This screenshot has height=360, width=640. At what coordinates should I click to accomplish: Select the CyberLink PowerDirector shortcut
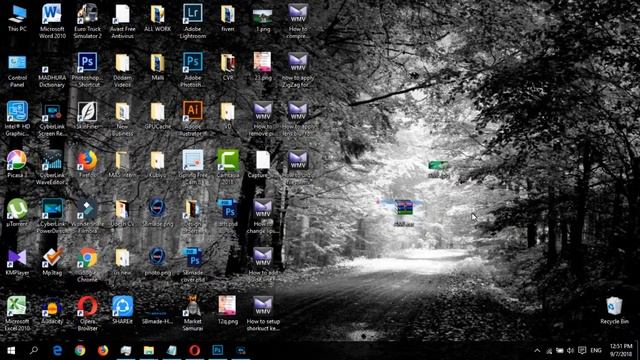pyautogui.click(x=52, y=216)
